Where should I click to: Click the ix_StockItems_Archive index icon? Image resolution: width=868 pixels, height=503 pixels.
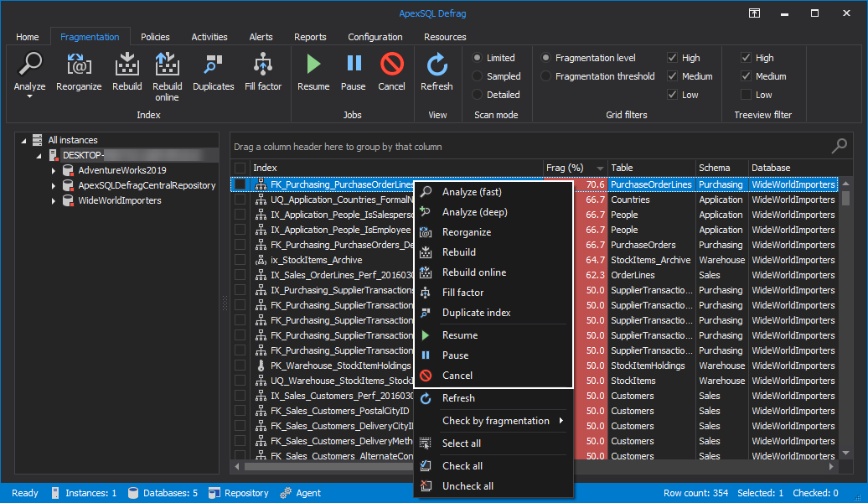261,260
